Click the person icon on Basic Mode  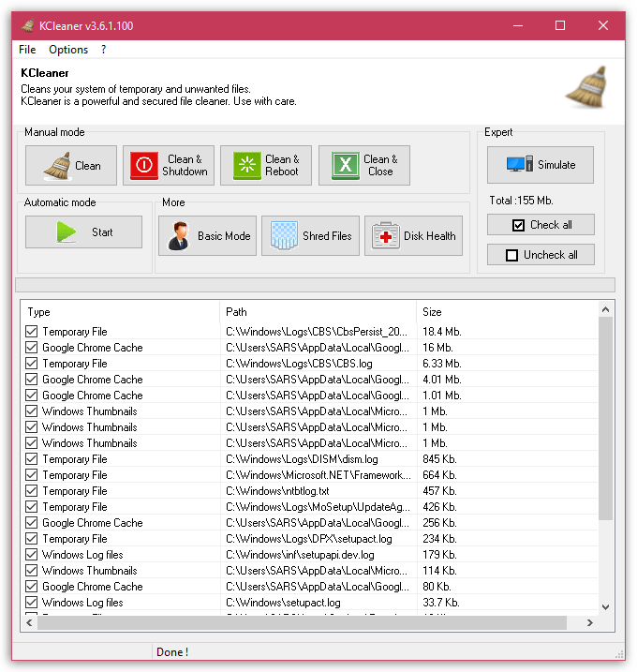coord(179,235)
